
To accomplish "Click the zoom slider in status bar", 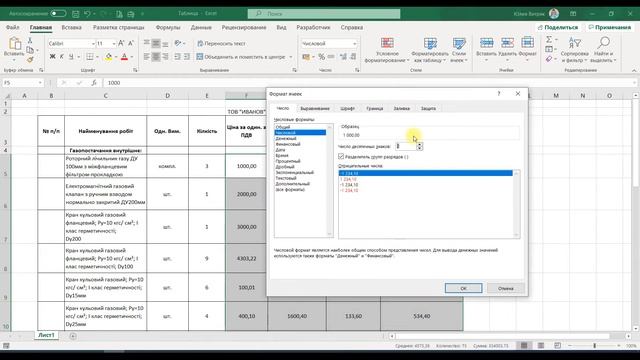I will (594, 346).
